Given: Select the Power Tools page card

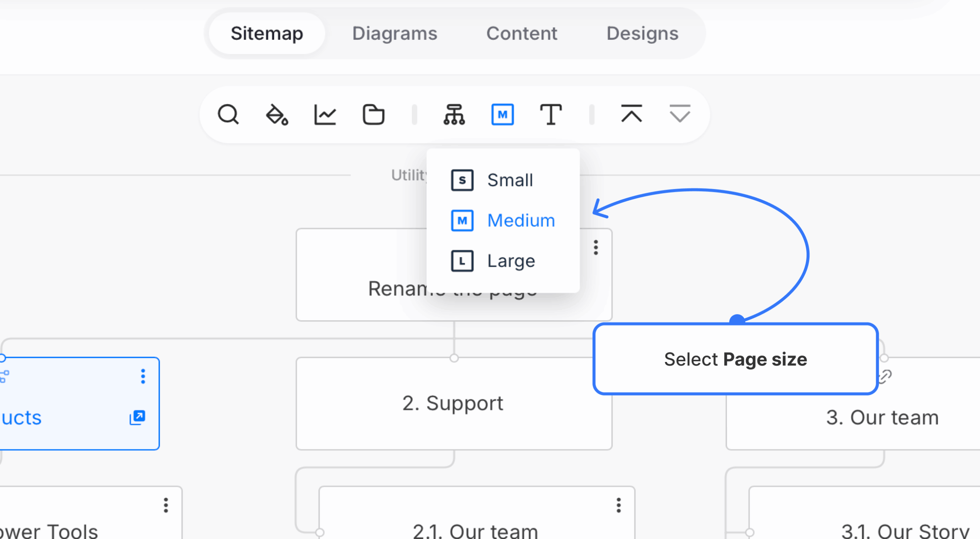Looking at the screenshot, I should click(91, 513).
